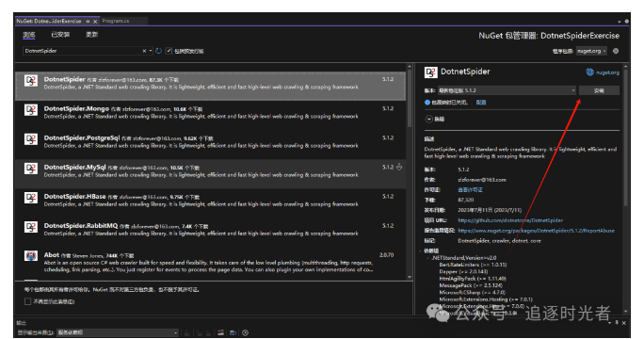Click the DotnetSpider package icon in results

31,81
